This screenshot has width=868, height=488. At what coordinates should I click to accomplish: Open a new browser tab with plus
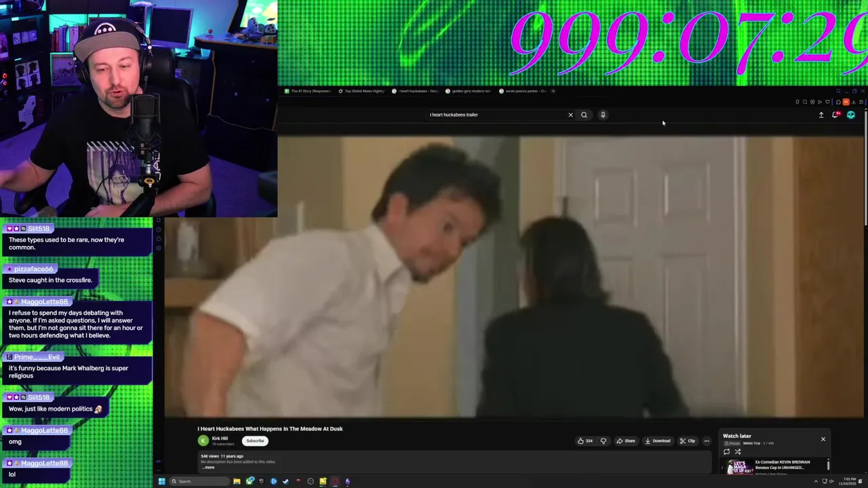click(553, 91)
